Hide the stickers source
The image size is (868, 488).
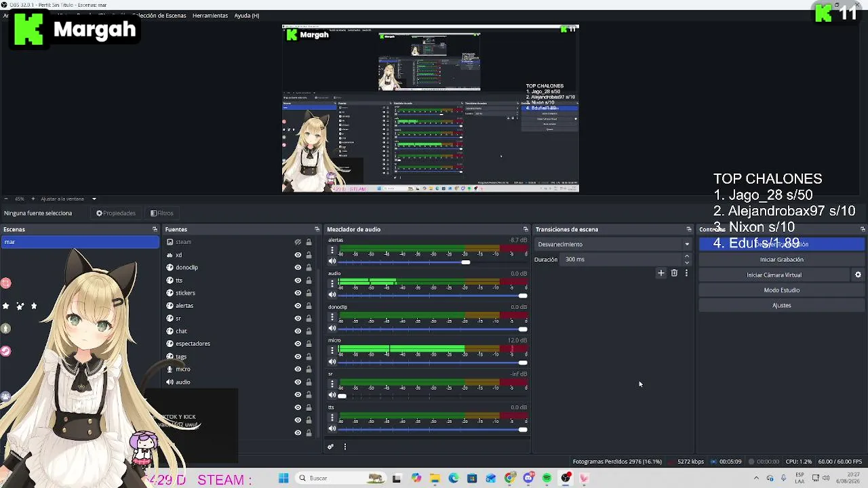click(298, 293)
